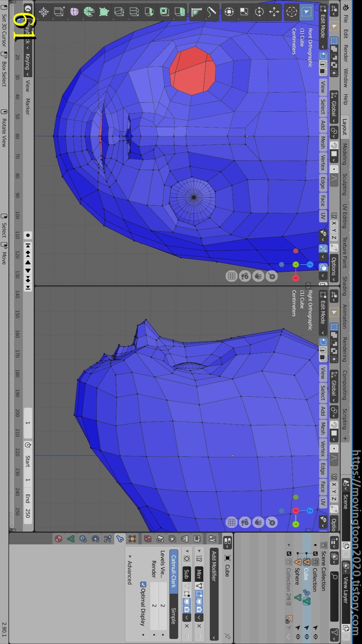Activate the Shrink/Fatten tool
This screenshot has height=644, width=362.
[44, 12]
